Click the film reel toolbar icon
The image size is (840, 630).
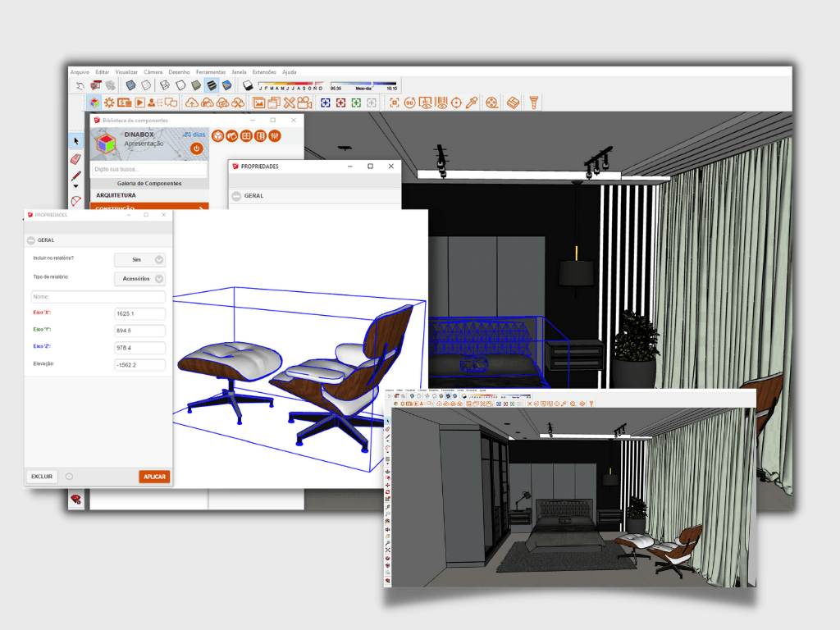click(492, 103)
